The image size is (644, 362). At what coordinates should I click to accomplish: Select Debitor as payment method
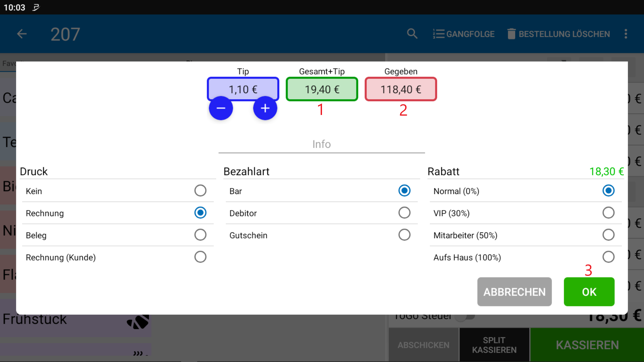click(405, 213)
